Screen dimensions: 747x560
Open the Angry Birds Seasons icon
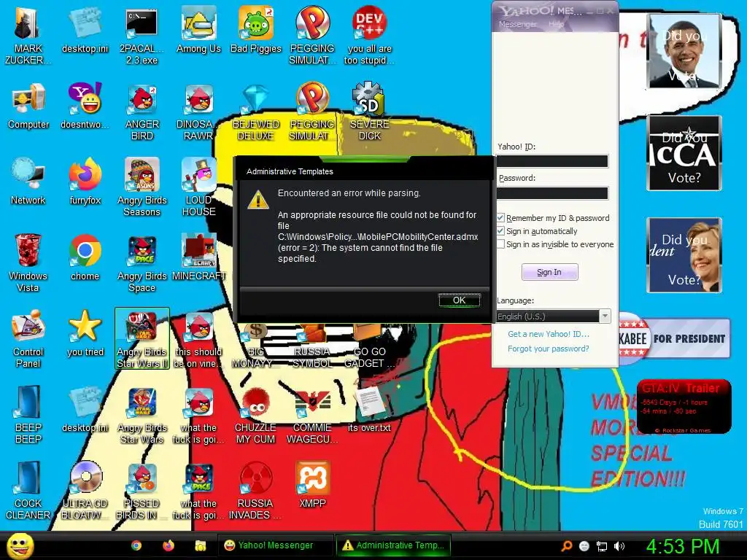[142, 187]
